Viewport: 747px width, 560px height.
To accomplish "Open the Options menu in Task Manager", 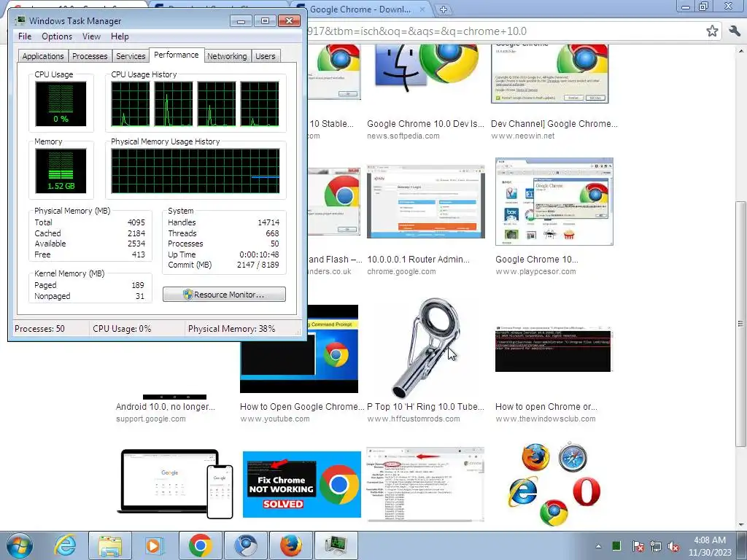I will pos(57,36).
